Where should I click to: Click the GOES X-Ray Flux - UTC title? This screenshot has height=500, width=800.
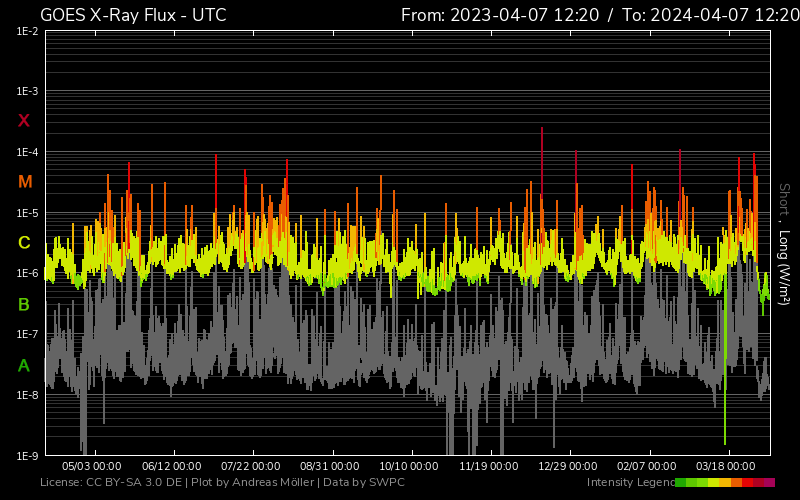pyautogui.click(x=133, y=15)
